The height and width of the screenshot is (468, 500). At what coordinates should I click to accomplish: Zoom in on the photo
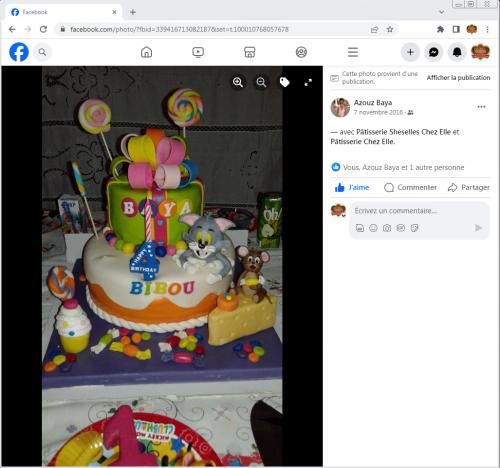(x=238, y=82)
